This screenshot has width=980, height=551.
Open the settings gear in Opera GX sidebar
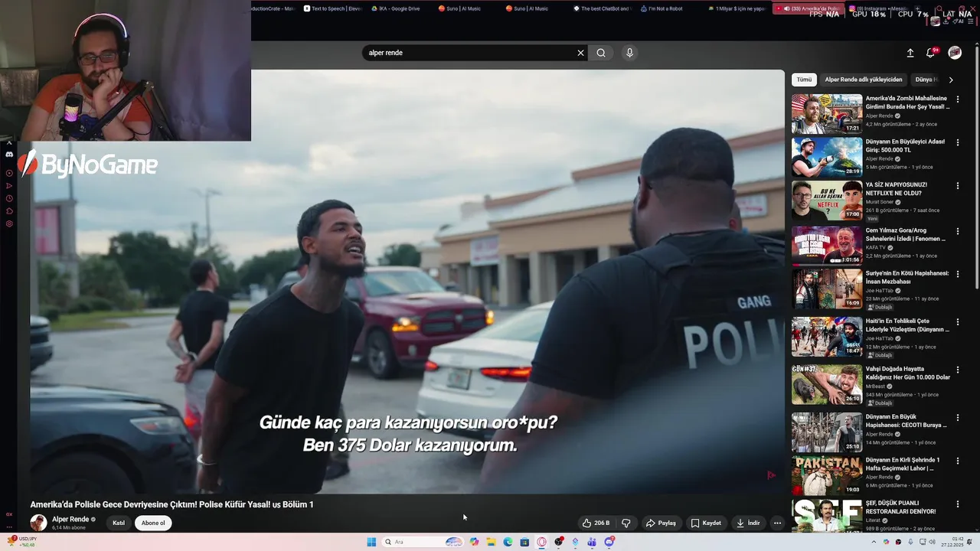[9, 224]
